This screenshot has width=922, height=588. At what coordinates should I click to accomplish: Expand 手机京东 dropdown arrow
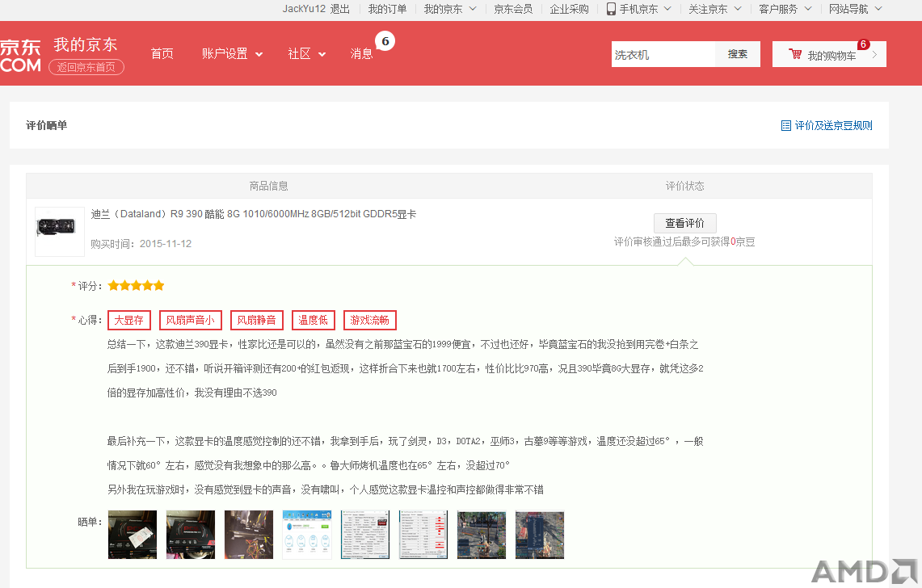pos(667,9)
